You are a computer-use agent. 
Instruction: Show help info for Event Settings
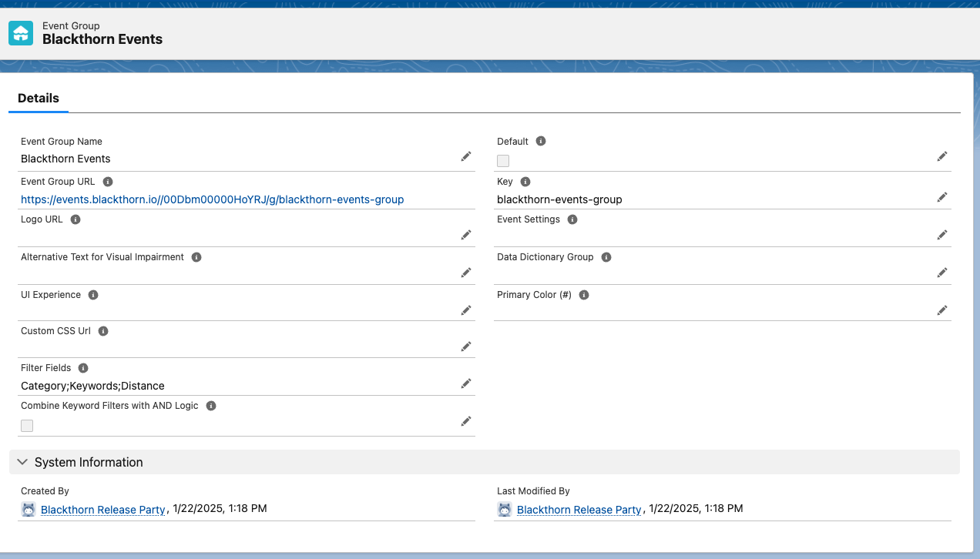[572, 219]
